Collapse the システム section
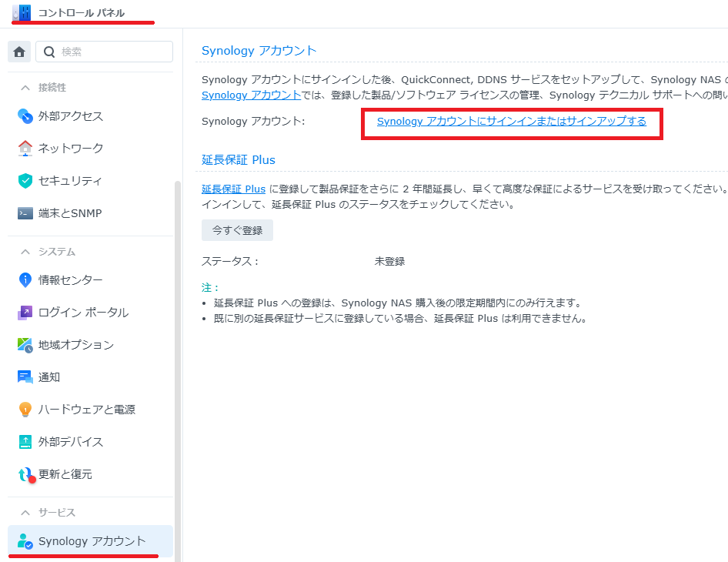The width and height of the screenshot is (728, 562). (25, 252)
